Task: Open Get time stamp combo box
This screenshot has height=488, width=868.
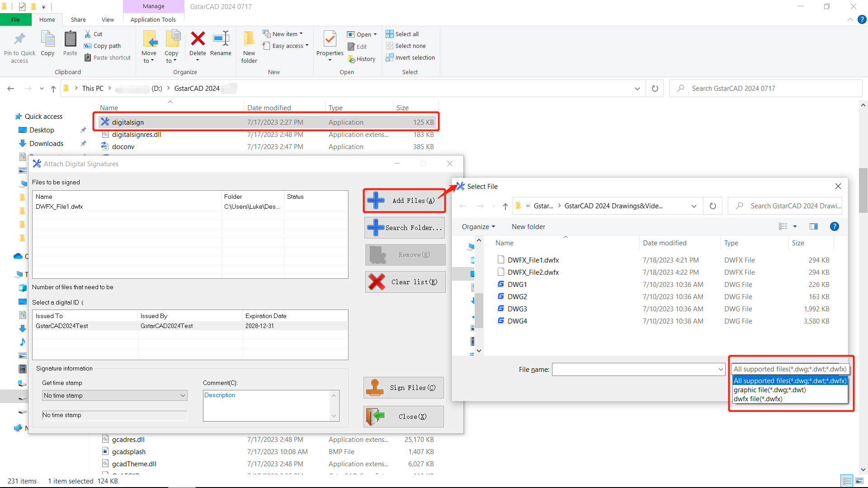Action: click(115, 395)
